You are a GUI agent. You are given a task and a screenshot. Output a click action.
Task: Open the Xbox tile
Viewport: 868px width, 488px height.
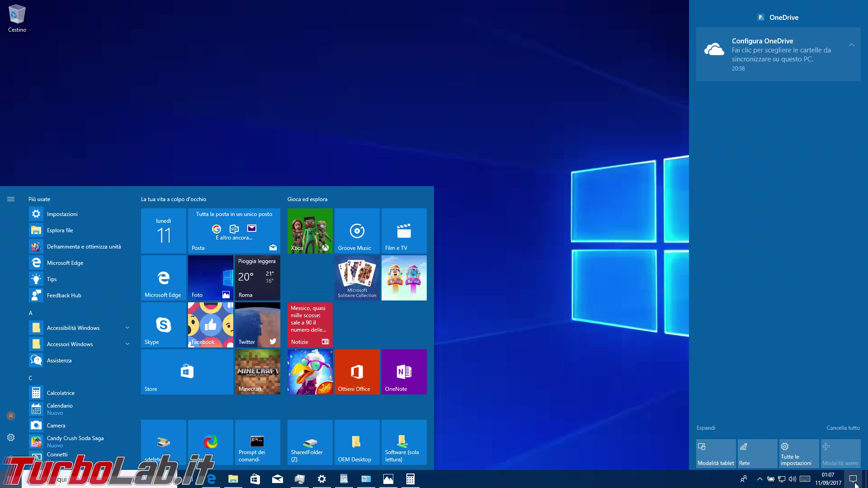[310, 230]
